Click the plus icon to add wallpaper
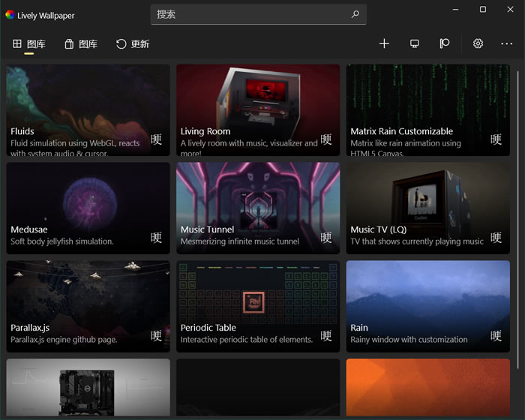The width and height of the screenshot is (525, 420). [x=384, y=43]
